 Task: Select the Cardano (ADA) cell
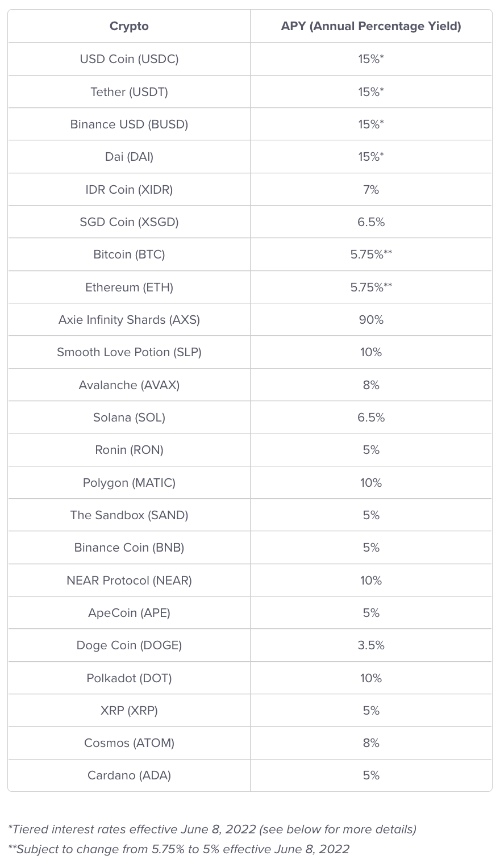click(129, 775)
